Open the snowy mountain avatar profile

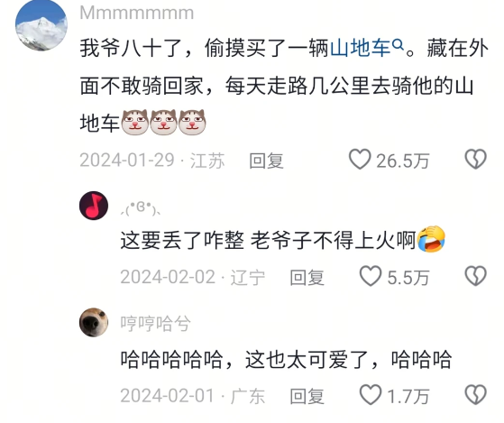tap(41, 25)
